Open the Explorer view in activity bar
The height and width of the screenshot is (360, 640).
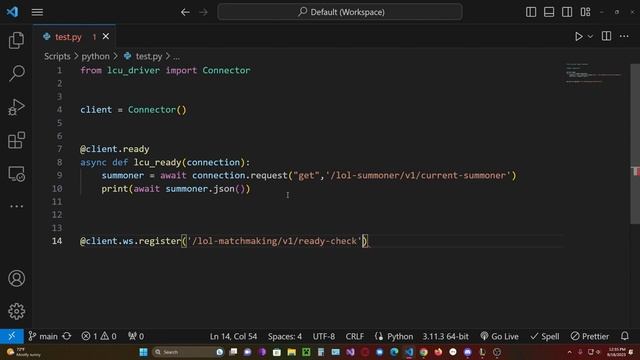point(16,40)
